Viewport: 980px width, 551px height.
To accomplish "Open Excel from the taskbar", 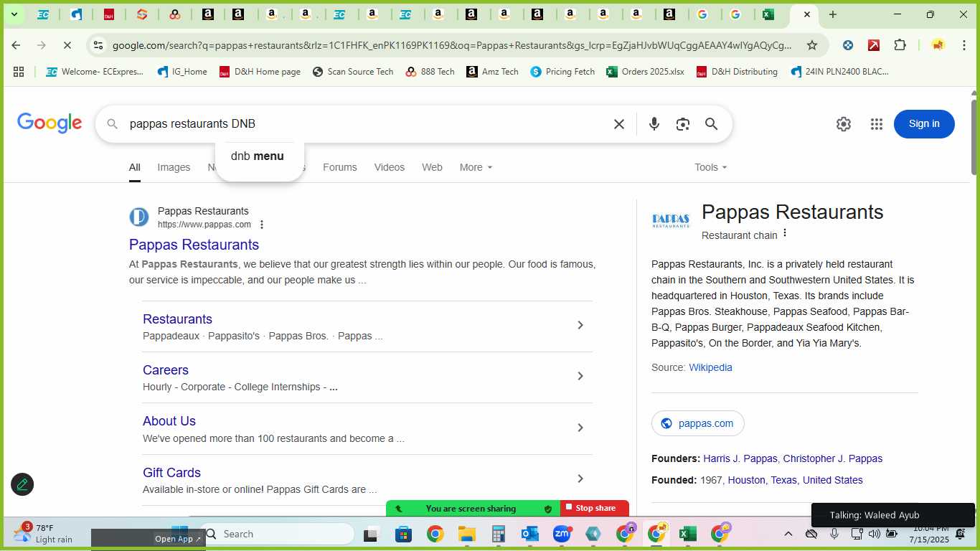I will [x=687, y=534].
